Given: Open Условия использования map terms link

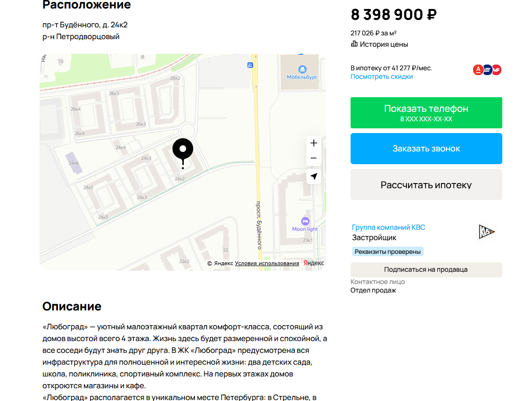Looking at the screenshot, I should pos(267,264).
